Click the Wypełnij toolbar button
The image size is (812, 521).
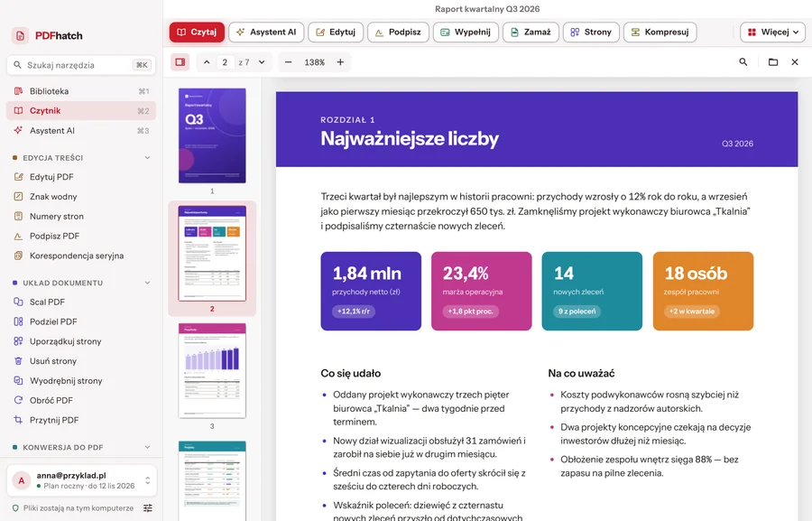466,33
